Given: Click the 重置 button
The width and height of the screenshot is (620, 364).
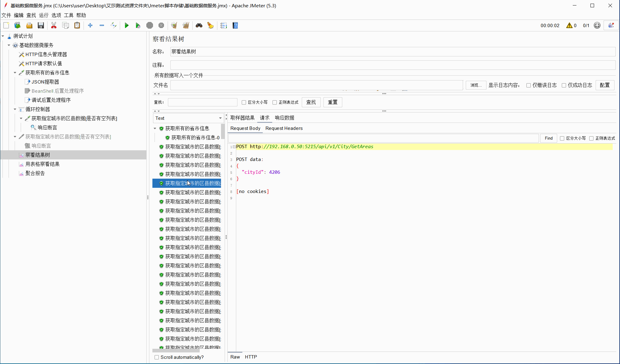Looking at the screenshot, I should point(333,102).
